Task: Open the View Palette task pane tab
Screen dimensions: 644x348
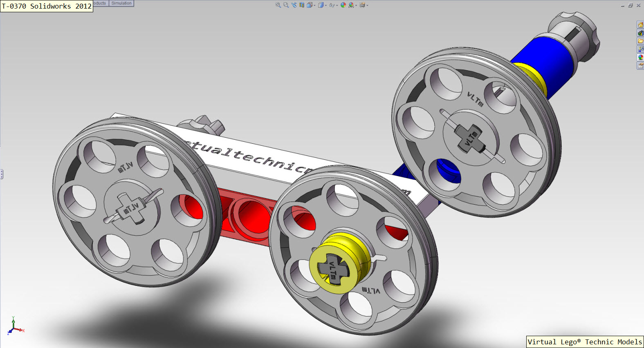Action: click(640, 49)
